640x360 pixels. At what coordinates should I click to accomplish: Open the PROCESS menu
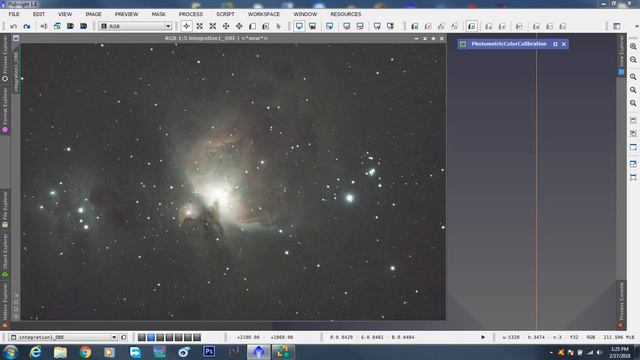[x=191, y=14]
